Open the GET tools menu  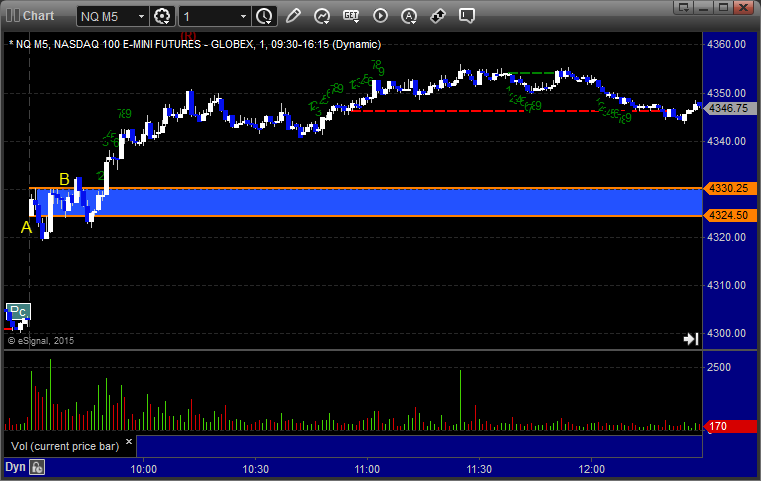351,16
